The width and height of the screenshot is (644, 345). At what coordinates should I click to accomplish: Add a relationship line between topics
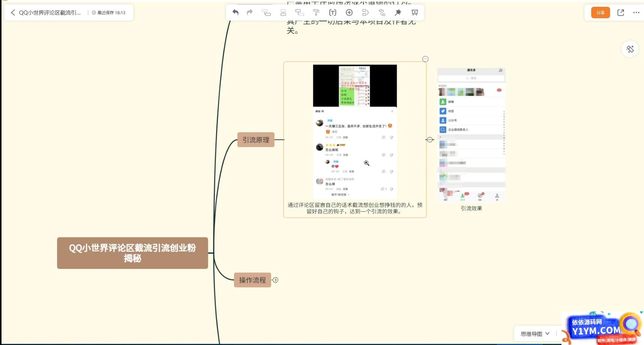pyautogui.click(x=382, y=12)
